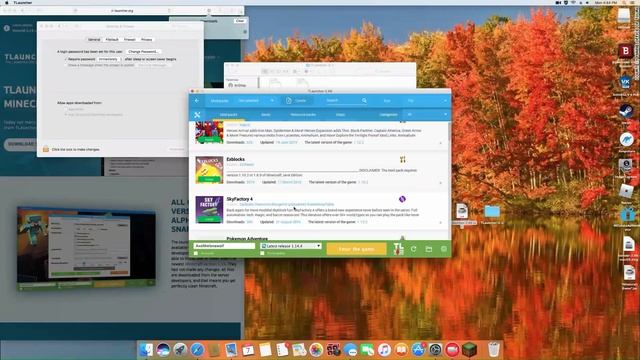The image size is (640, 360).
Task: Select General tab in Security & Privacy
Action: (x=94, y=40)
